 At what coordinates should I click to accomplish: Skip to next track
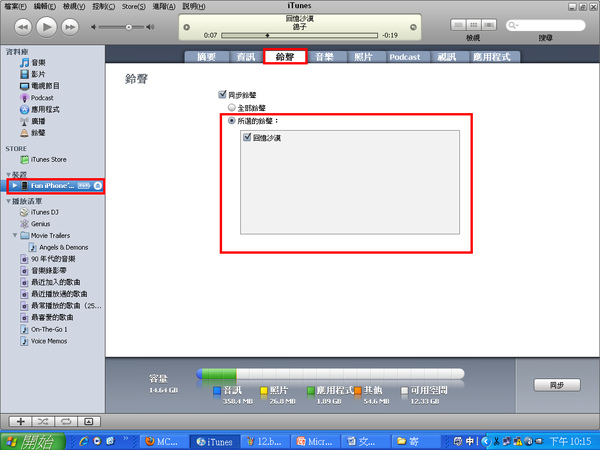click(70, 27)
